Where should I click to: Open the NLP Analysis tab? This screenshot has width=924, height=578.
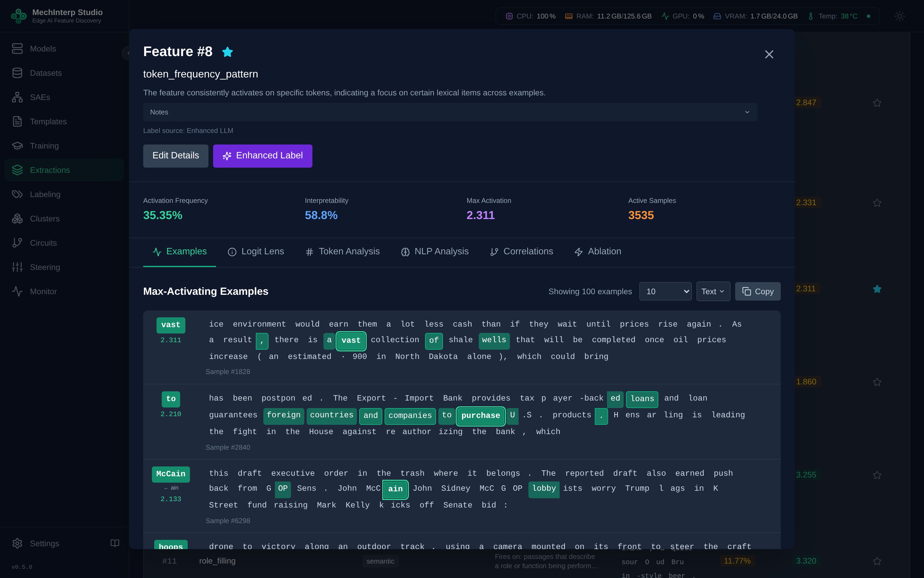435,251
